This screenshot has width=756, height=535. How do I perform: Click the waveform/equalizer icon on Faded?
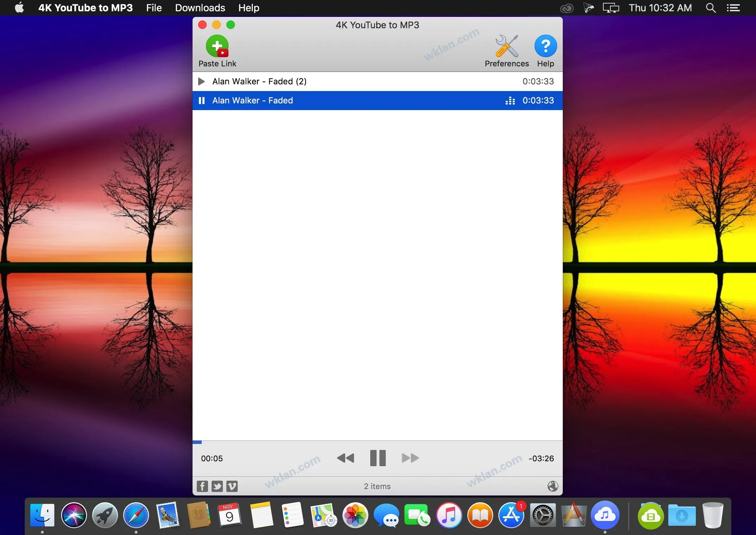click(510, 100)
